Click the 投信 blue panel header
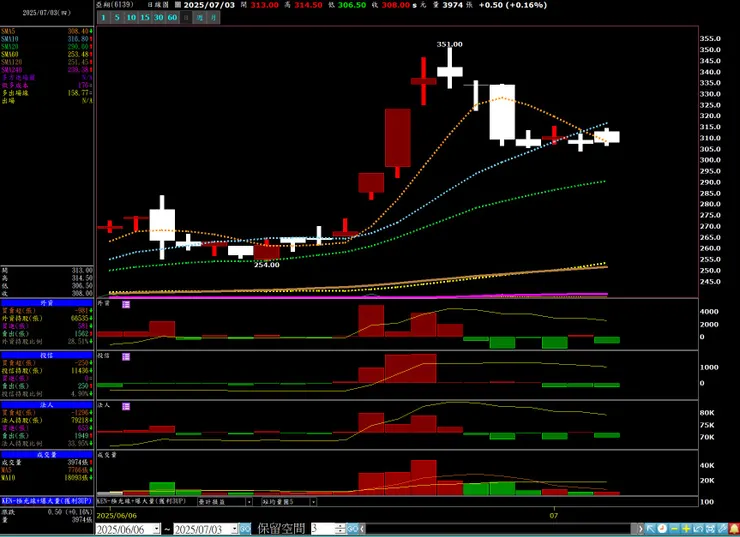Screen dimensions: 740x537 pos(47,355)
